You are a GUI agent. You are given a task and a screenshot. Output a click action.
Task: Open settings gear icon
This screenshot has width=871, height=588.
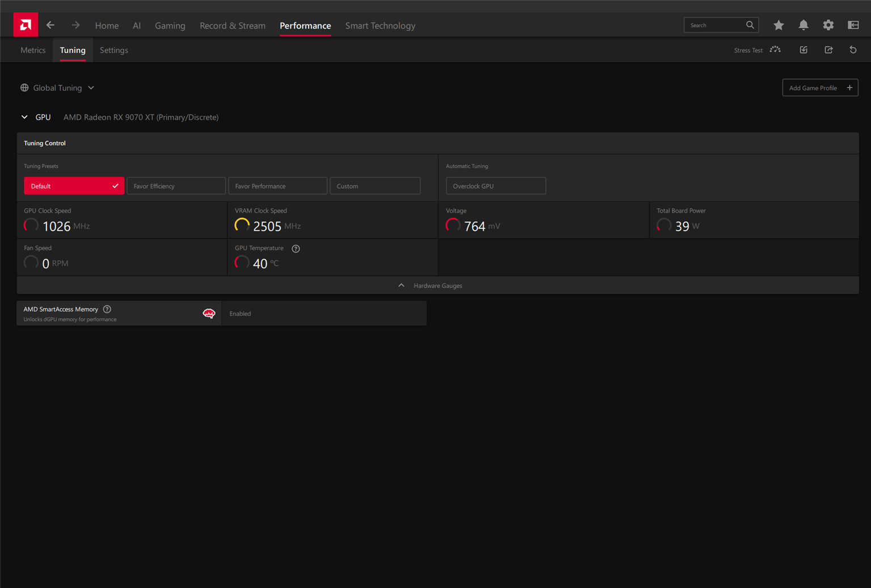click(x=828, y=25)
